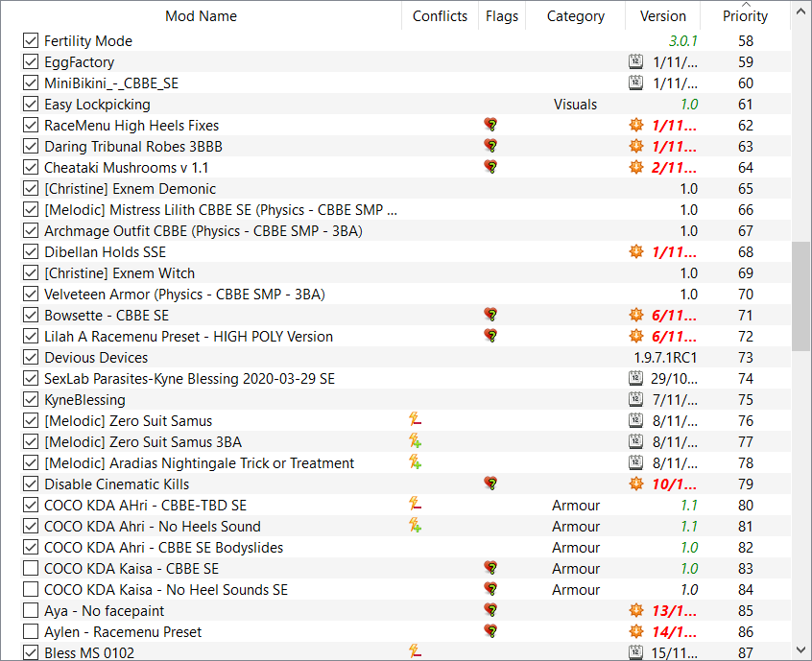The image size is (812, 661).
Task: Sort by the Category column header
Action: point(575,16)
